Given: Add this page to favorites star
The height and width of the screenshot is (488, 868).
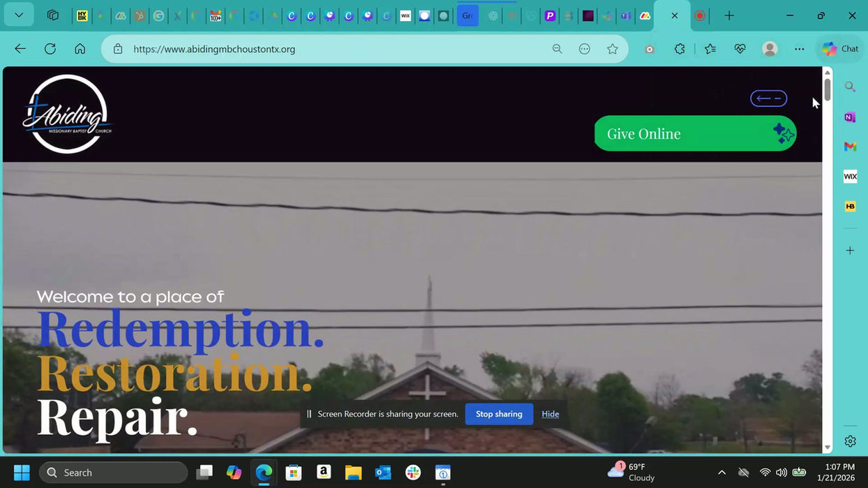Looking at the screenshot, I should [613, 49].
